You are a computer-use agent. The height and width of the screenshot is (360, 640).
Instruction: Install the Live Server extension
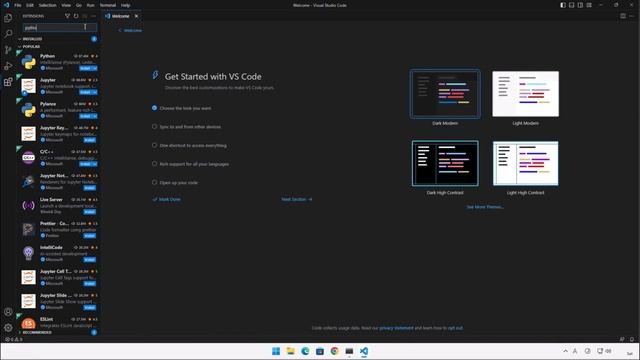[x=90, y=212]
